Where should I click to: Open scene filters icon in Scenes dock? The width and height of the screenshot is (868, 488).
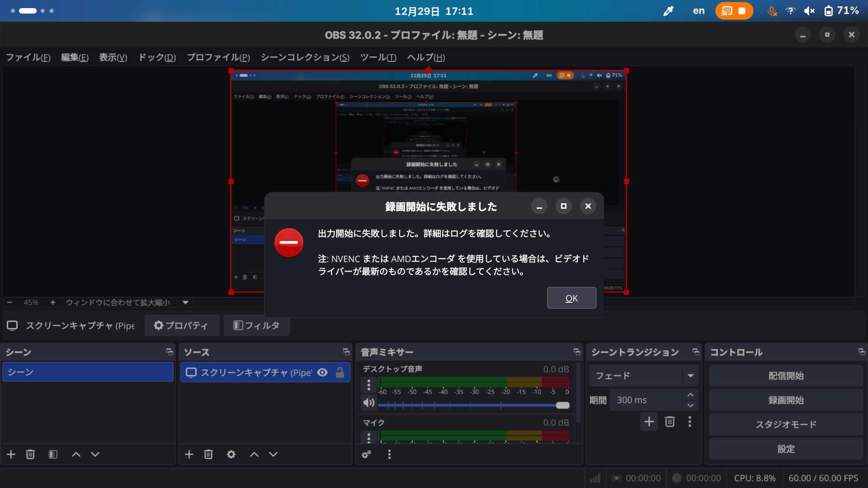(53, 454)
